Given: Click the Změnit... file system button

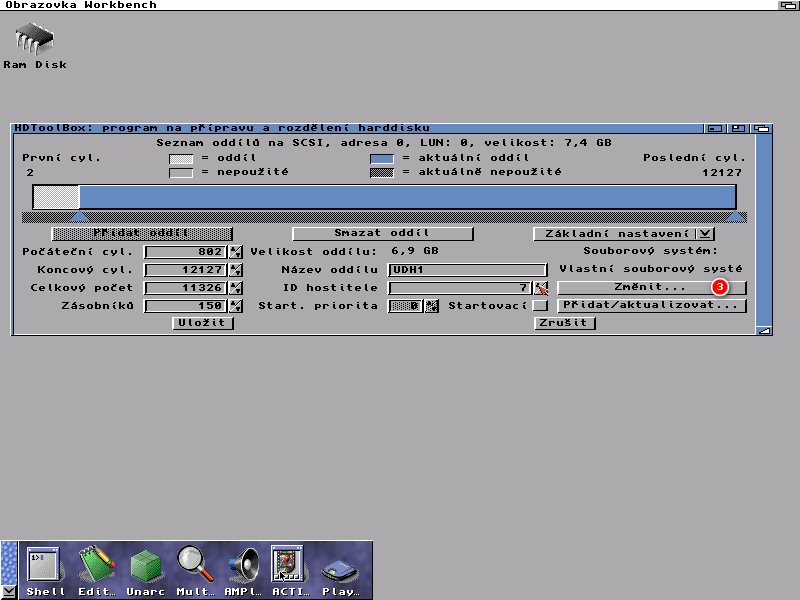Looking at the screenshot, I should pos(651,288).
